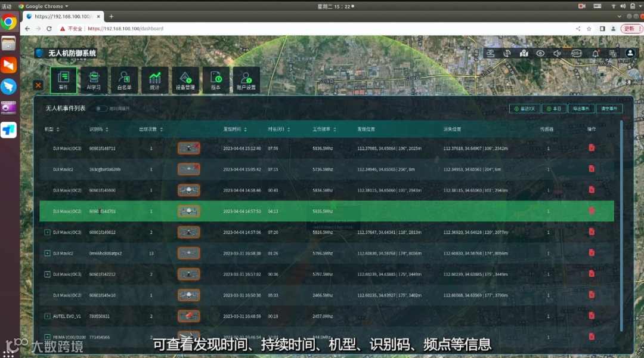The width and height of the screenshot is (644, 358).
Task: Expand the row for 60601f140812
Action: pos(47,232)
